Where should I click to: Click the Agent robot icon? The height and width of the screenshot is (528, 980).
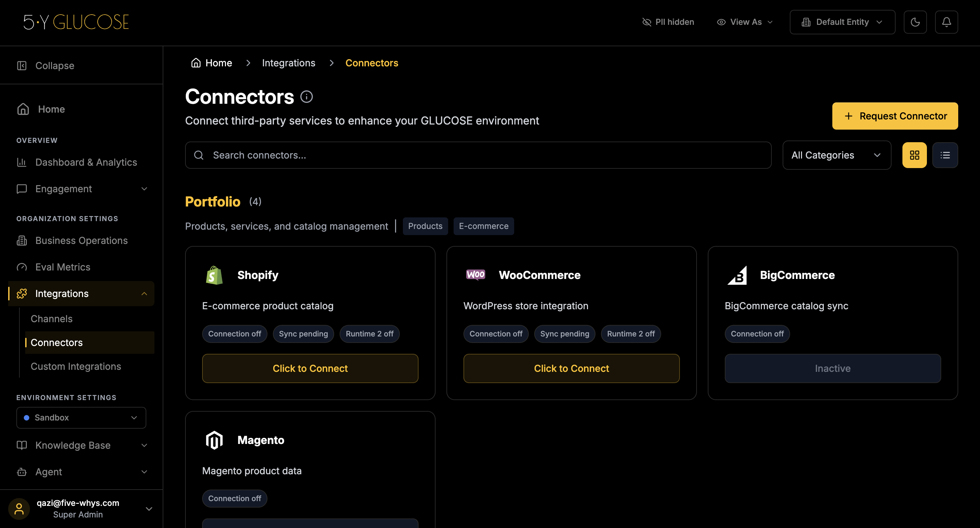coord(22,472)
